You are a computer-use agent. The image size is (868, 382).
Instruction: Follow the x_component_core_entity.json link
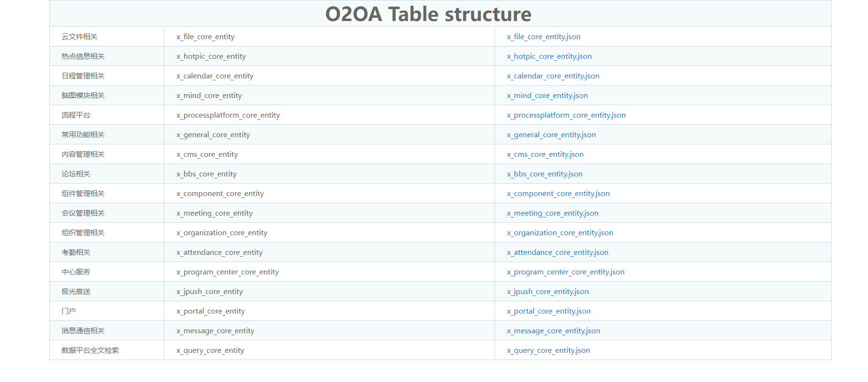point(558,194)
